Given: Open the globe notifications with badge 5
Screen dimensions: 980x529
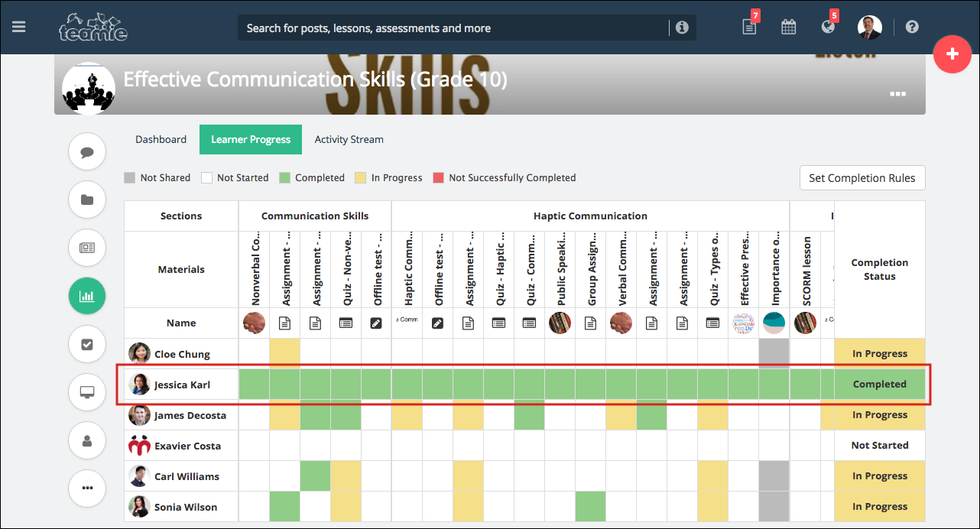Looking at the screenshot, I should (828, 27).
